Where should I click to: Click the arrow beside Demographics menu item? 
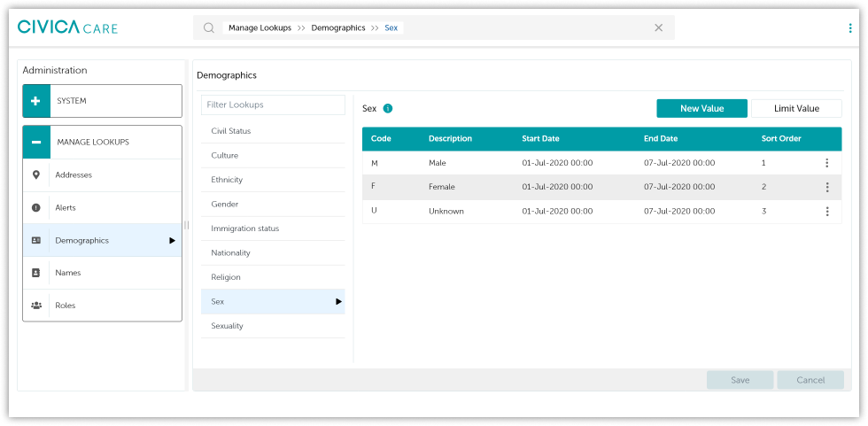coord(172,241)
